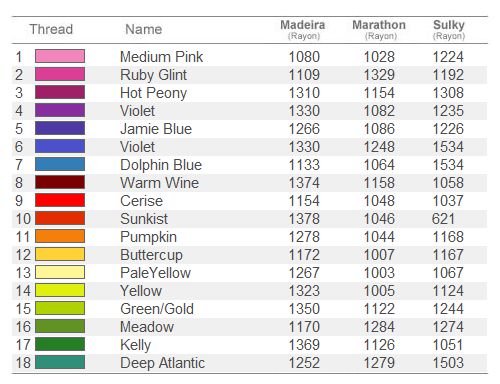Click the Medium Pink color swatch

point(60,56)
